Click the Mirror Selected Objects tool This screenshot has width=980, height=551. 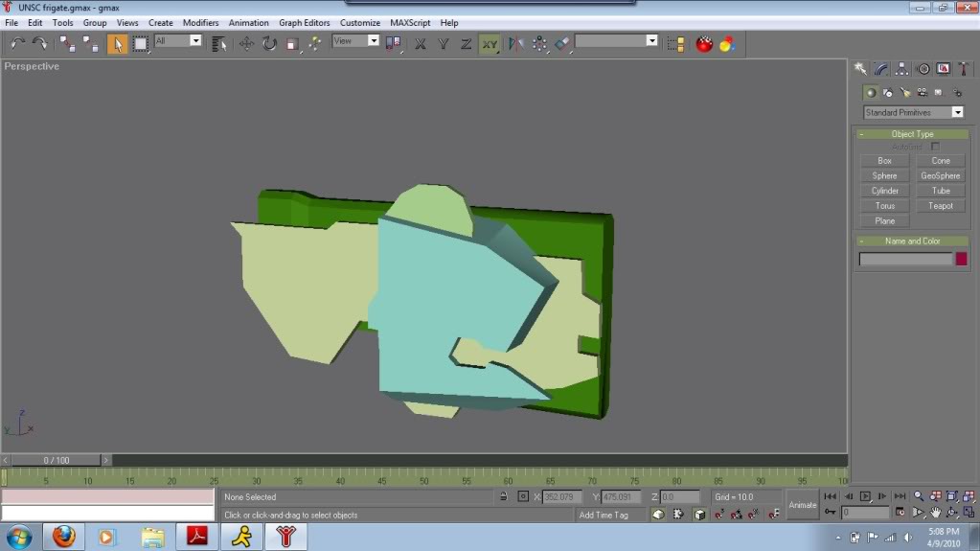[x=515, y=44]
